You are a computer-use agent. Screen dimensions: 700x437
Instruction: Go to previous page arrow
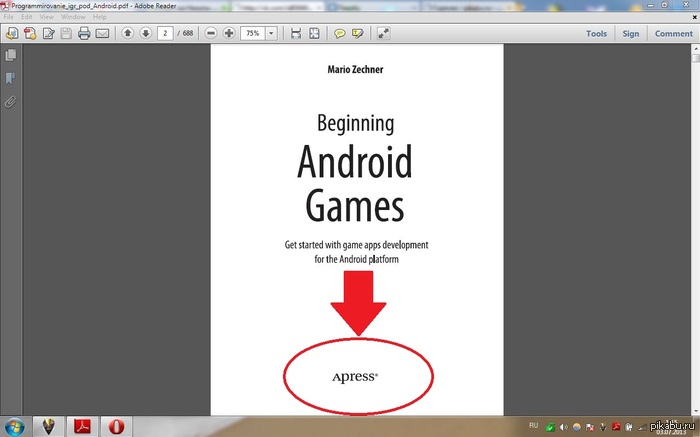128,33
